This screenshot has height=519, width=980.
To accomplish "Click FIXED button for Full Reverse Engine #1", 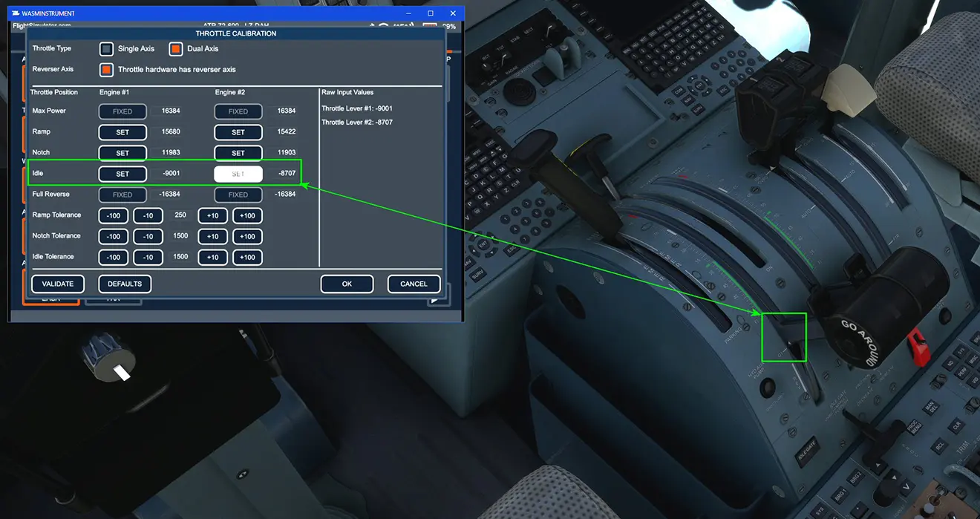I will [x=122, y=195].
